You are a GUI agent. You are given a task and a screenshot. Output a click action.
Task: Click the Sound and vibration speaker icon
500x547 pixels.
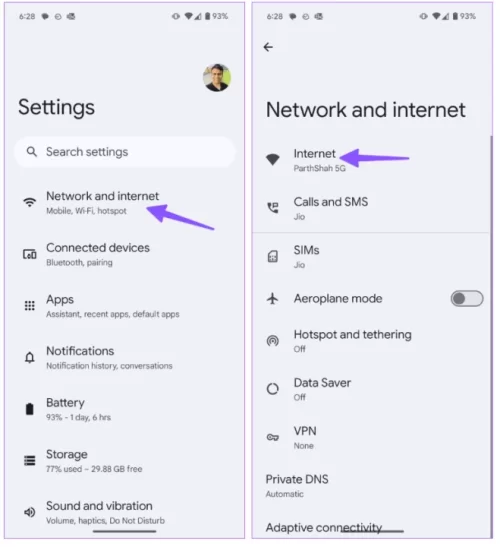point(30,512)
